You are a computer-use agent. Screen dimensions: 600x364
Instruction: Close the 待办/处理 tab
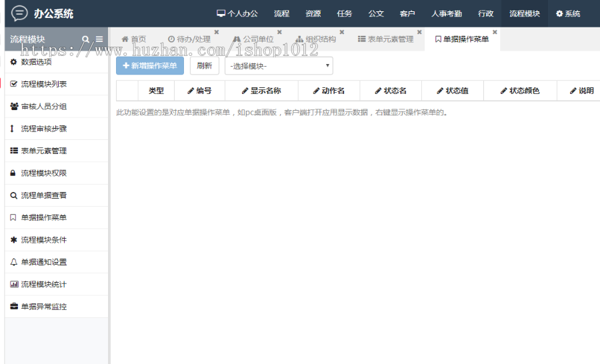217,32
